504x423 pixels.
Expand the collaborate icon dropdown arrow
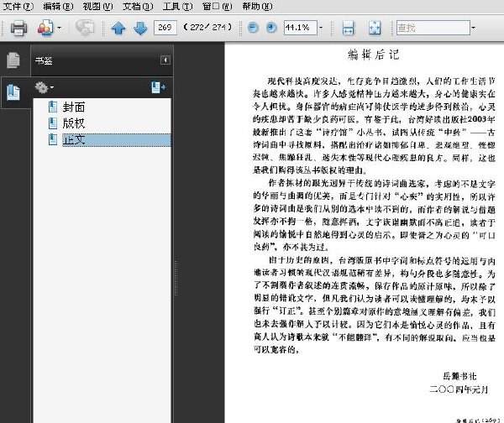[x=59, y=28]
